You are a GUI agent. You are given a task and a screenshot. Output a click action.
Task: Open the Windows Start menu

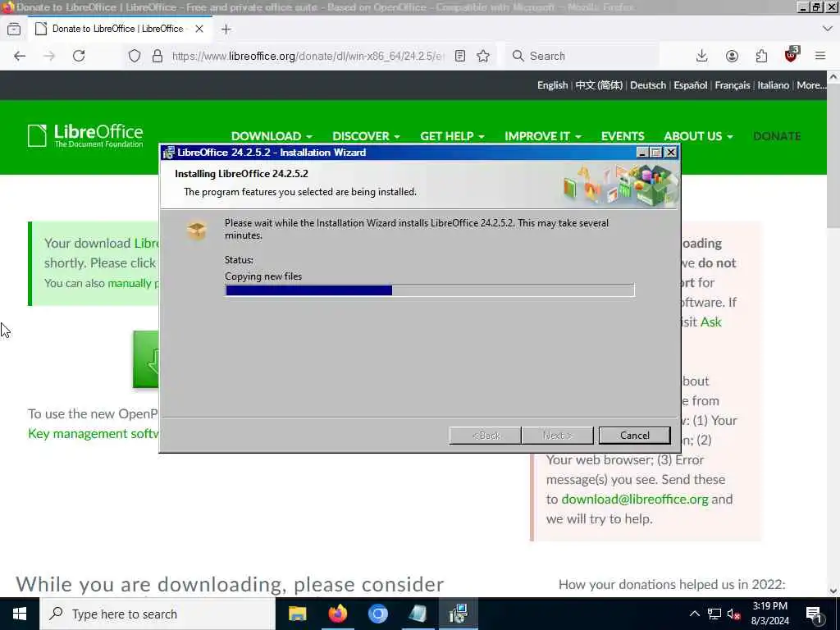coord(20,614)
